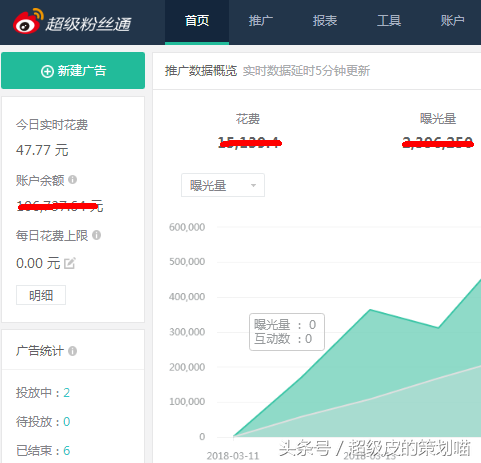
Task: Click the Weibo 超级粉丝通 logo
Action: point(72,22)
